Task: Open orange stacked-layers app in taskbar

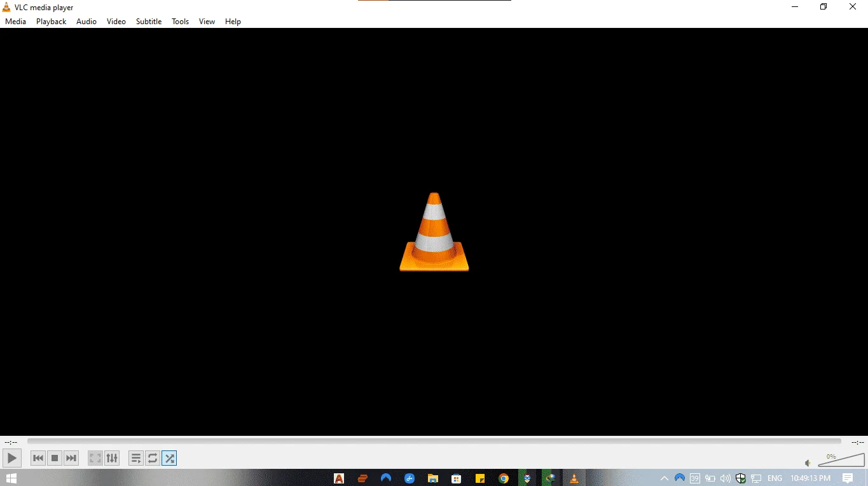Action: pos(362,478)
